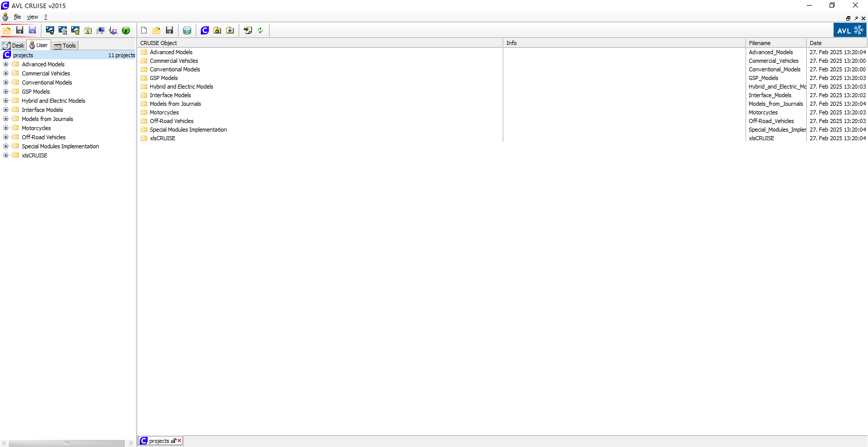This screenshot has height=447, width=868.
Task: Click the green info icon in toolbar
Action: coord(126,31)
